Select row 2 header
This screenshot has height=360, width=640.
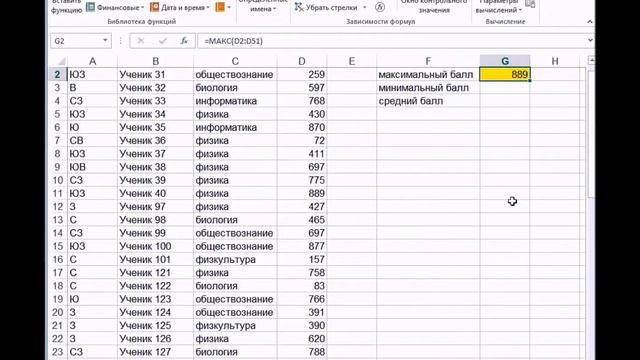[58, 75]
